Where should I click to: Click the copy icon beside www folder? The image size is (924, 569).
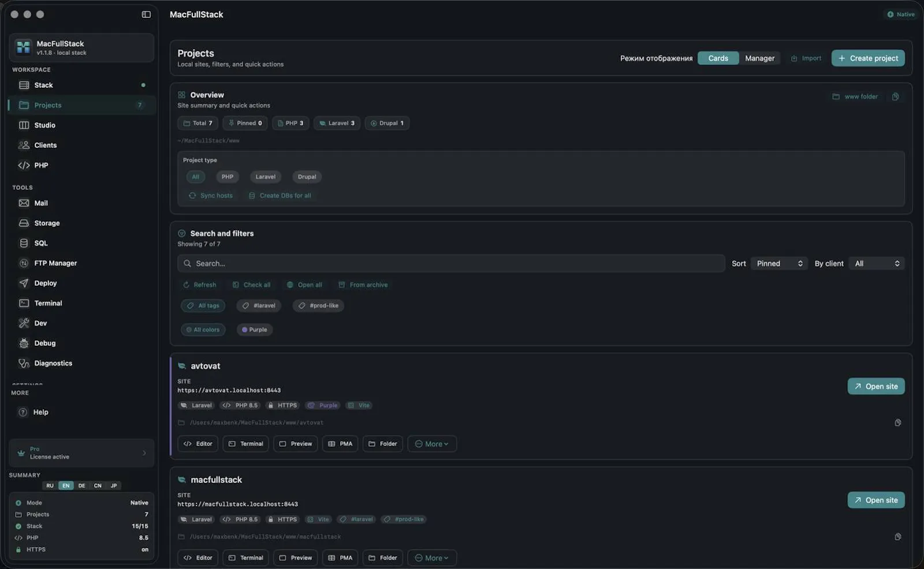click(x=895, y=97)
